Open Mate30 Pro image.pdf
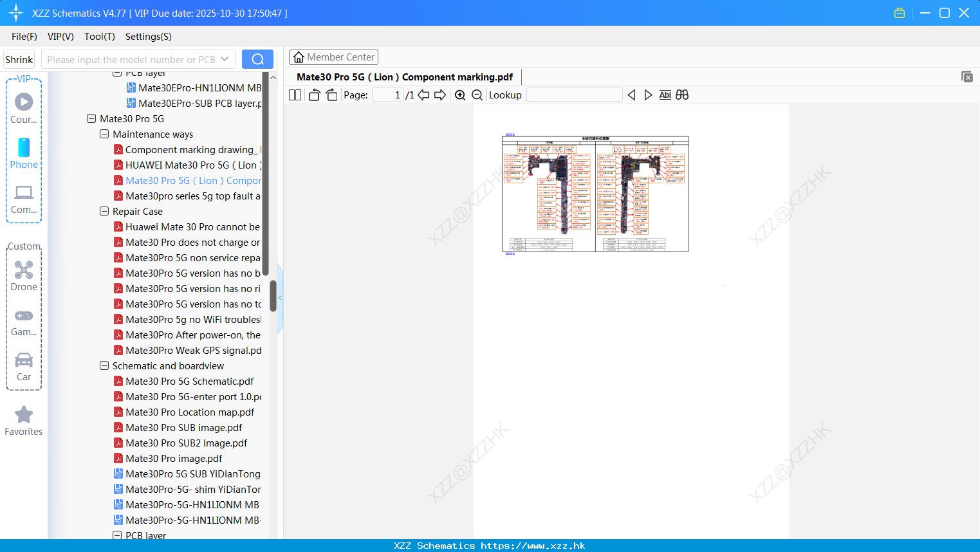Screen dimensions: 980x552 [168, 459]
